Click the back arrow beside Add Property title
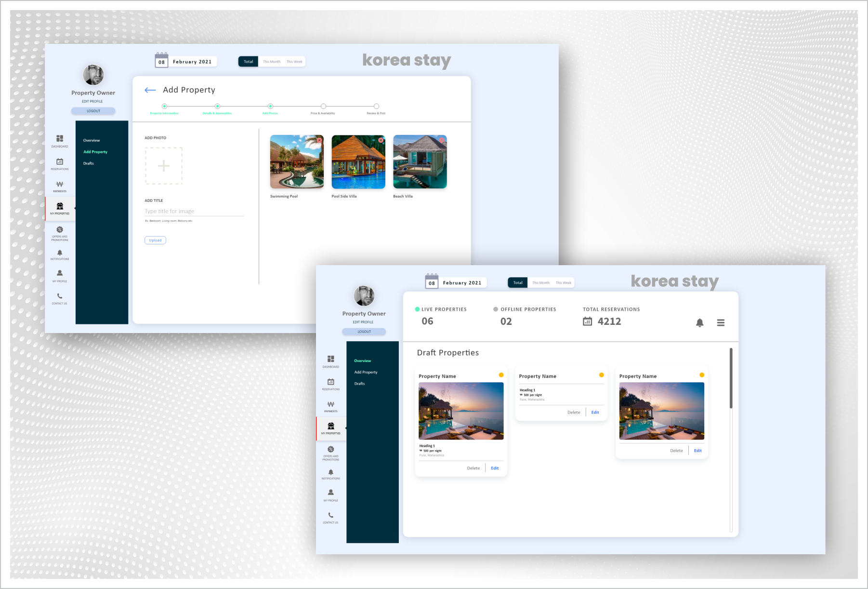 (150, 90)
